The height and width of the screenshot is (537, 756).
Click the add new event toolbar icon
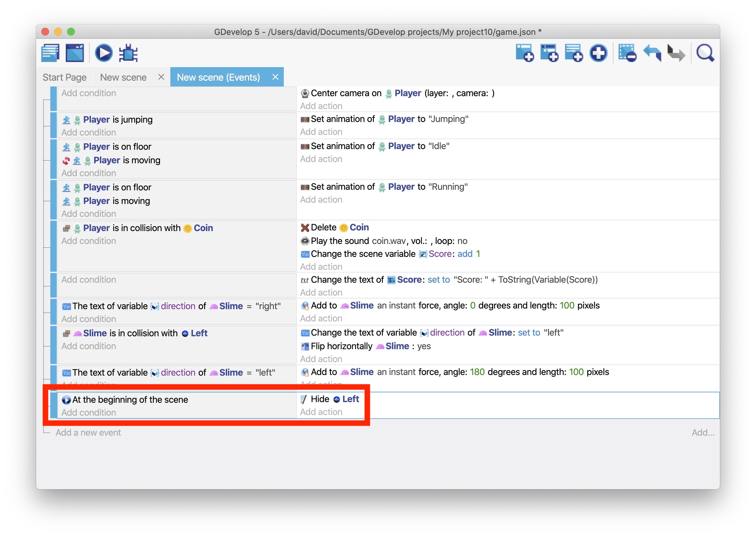tap(524, 53)
